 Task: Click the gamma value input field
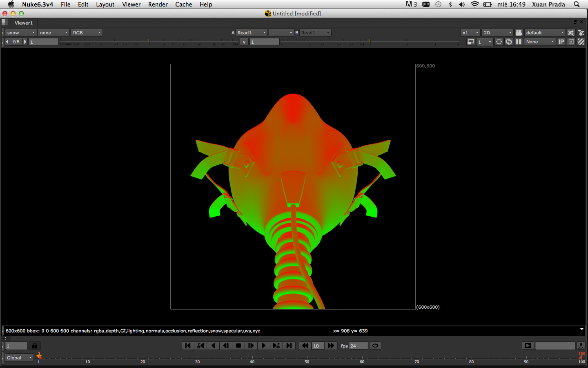[265, 42]
